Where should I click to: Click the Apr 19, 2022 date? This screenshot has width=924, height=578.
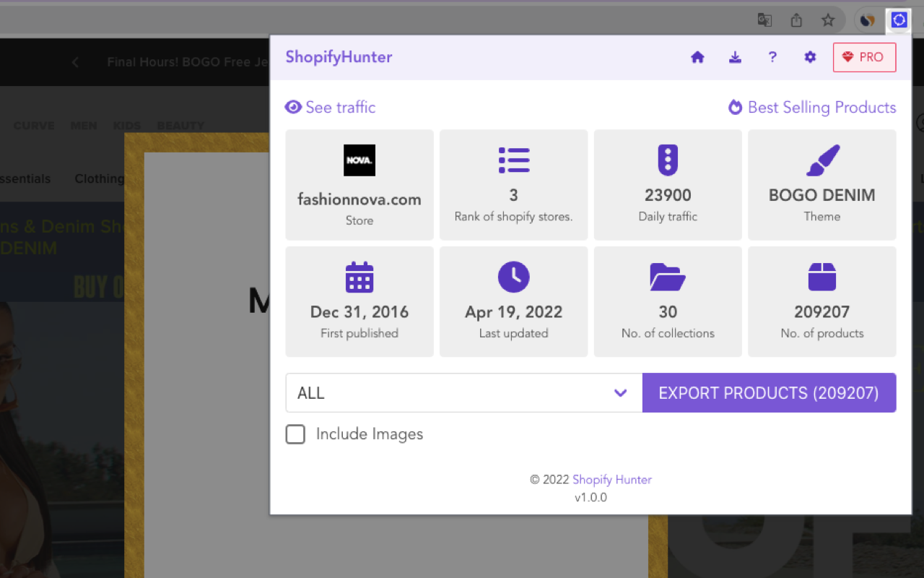pyautogui.click(x=514, y=312)
